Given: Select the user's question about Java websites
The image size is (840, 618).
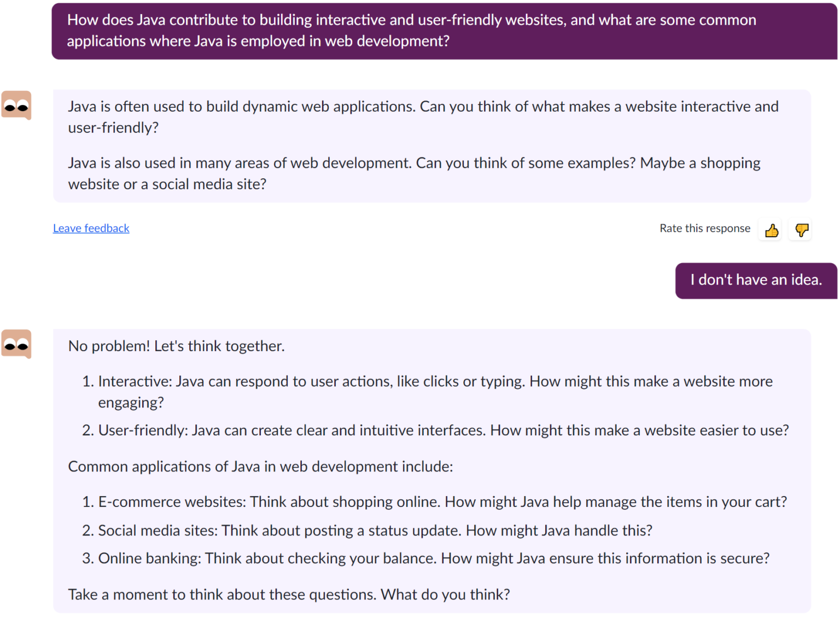Looking at the screenshot, I should (445, 31).
